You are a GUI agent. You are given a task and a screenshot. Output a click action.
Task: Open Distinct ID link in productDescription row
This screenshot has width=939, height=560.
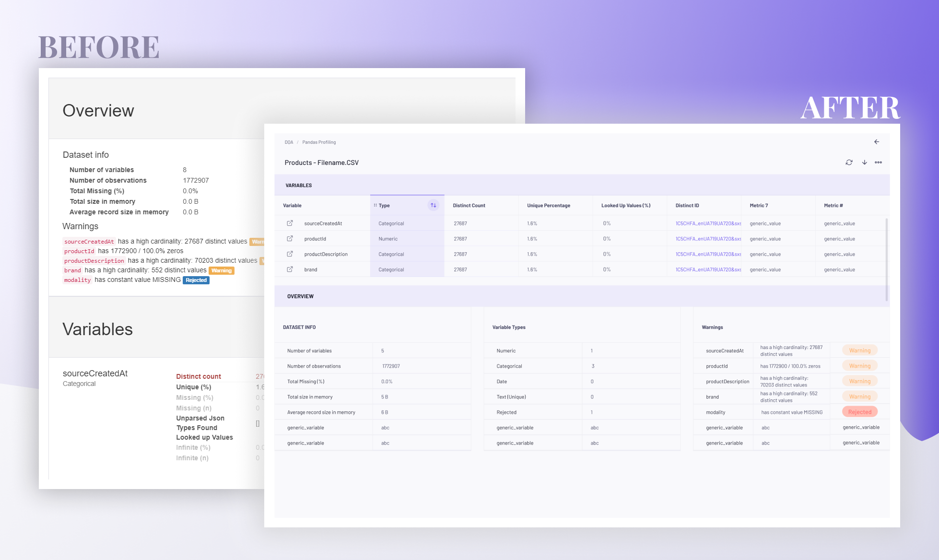coord(708,254)
